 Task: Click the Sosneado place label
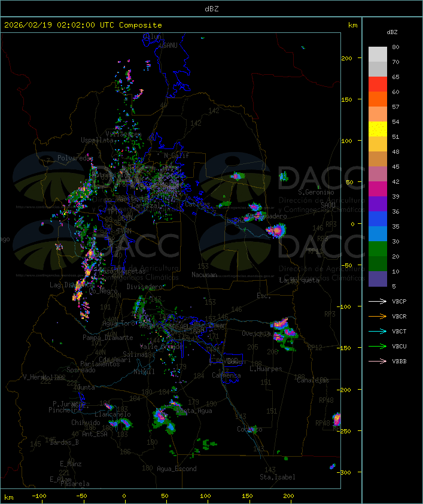pyautogui.click(x=81, y=370)
